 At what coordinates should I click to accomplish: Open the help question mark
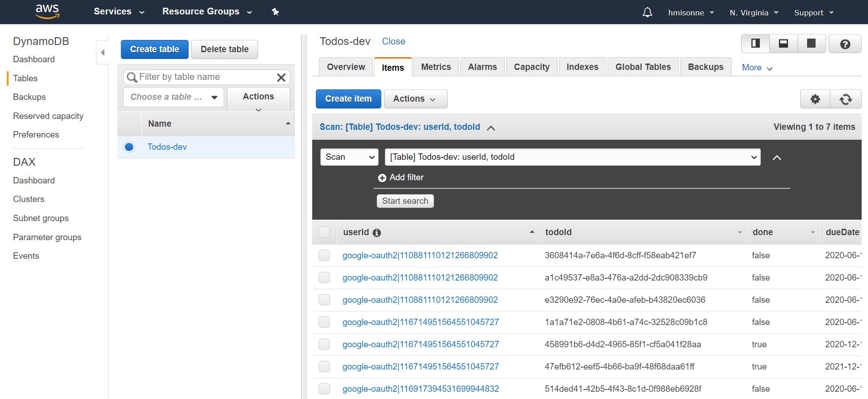pos(845,44)
